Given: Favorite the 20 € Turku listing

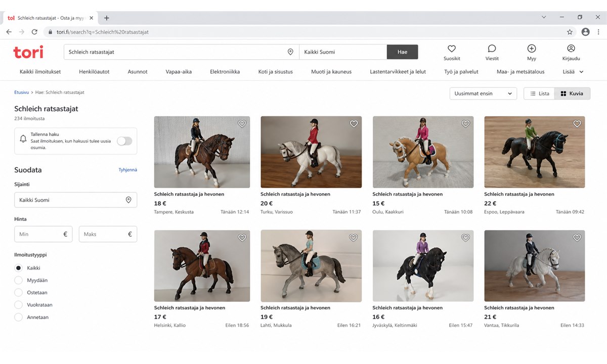Looking at the screenshot, I should (354, 124).
